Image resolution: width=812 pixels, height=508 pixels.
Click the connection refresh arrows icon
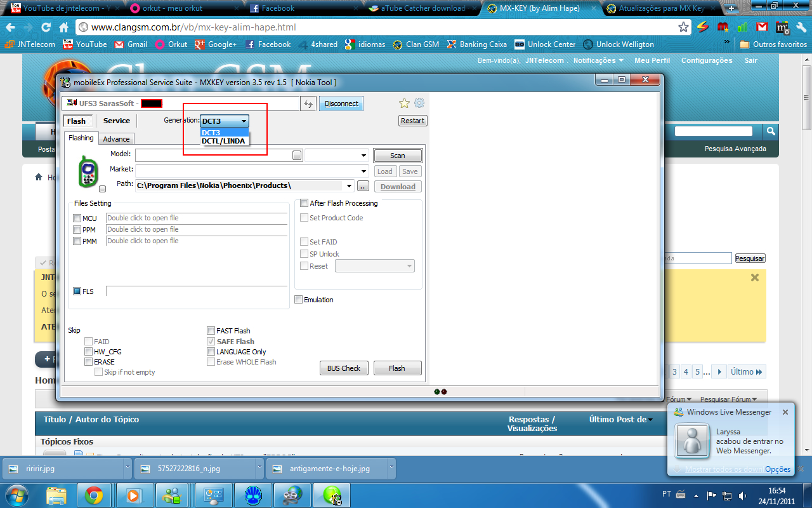[x=308, y=104]
